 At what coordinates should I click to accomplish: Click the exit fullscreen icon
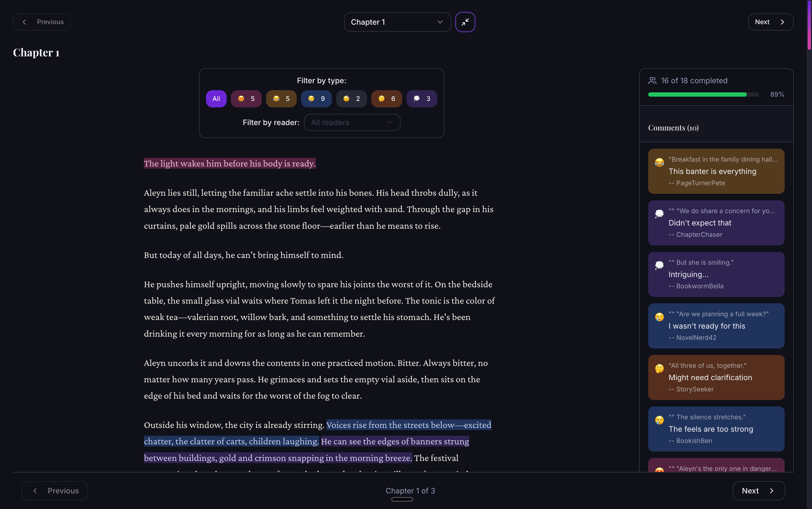click(x=465, y=22)
